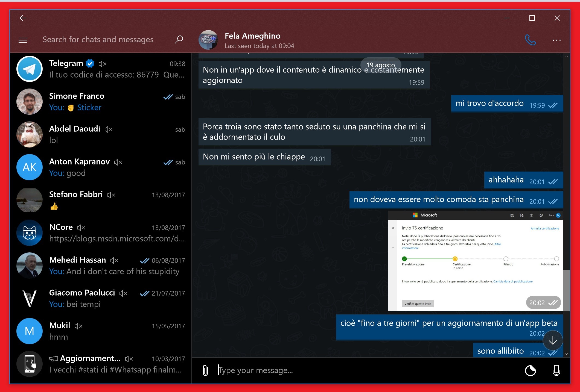Open the Microsoft certification screenshot image
Screen dimensions: 580x392
(476, 261)
